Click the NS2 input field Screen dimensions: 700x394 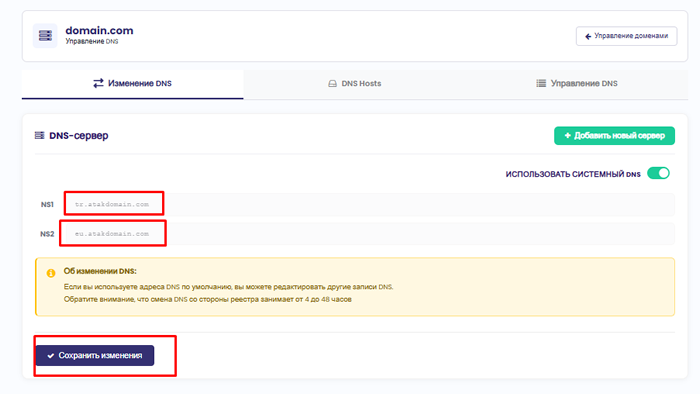coord(370,233)
